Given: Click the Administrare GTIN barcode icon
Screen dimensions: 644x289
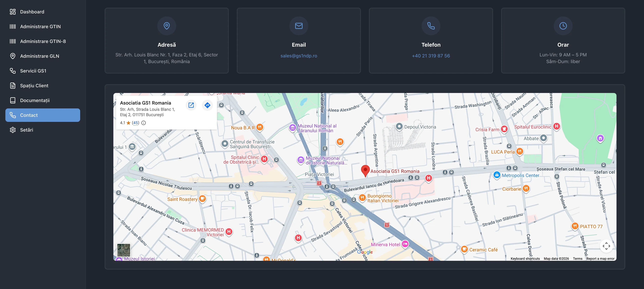Looking at the screenshot, I should (x=13, y=27).
